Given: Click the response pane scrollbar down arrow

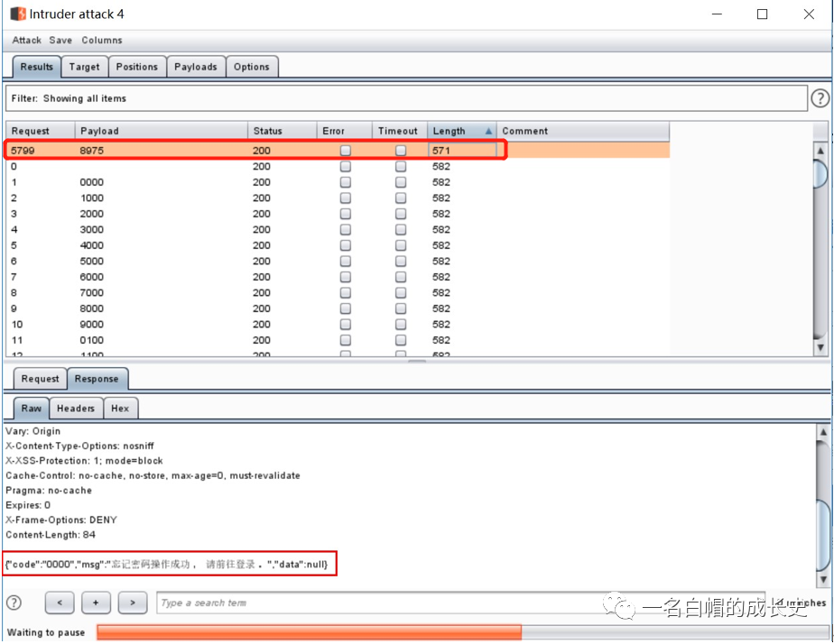Looking at the screenshot, I should 823,579.
